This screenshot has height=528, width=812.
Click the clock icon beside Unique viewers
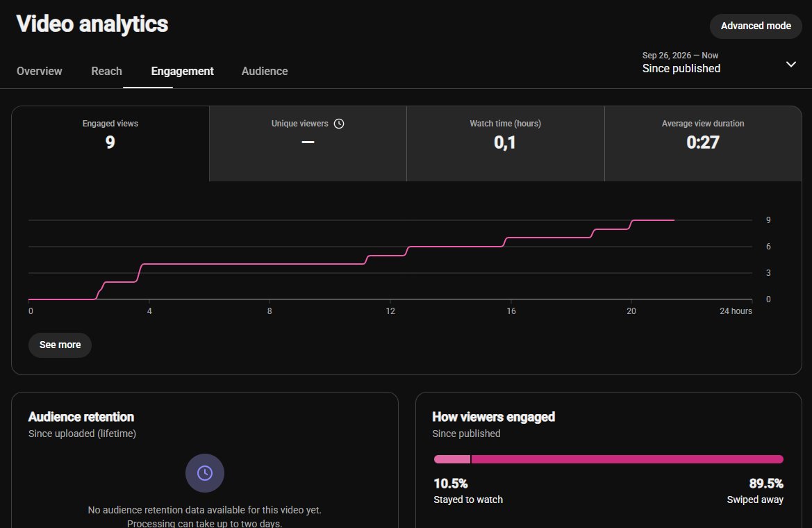click(339, 124)
